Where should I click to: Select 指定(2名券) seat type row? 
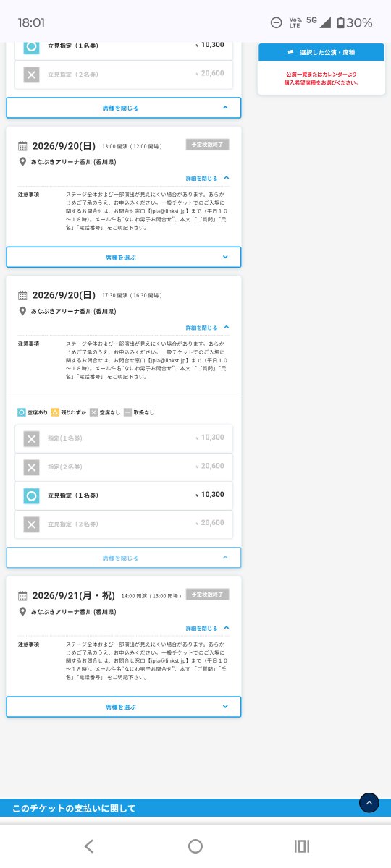124,467
